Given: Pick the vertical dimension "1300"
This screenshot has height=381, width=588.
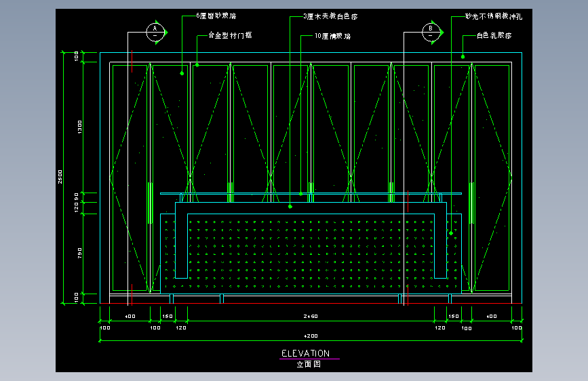Looking at the screenshot, I should point(79,127).
